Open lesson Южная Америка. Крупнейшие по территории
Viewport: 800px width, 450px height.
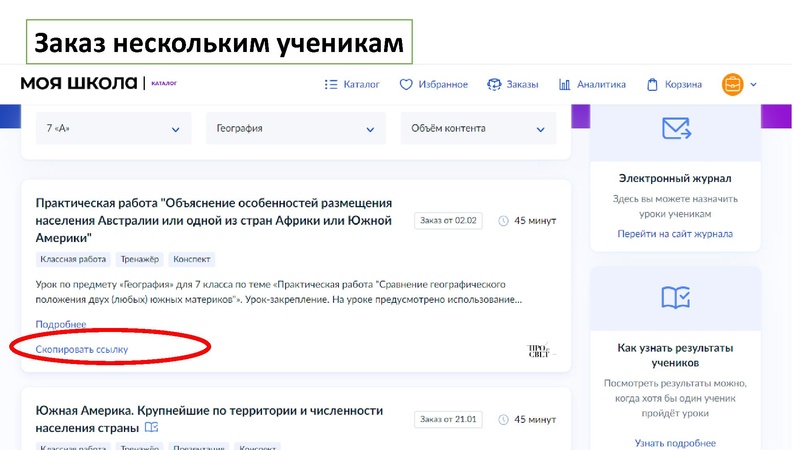pos(209,419)
